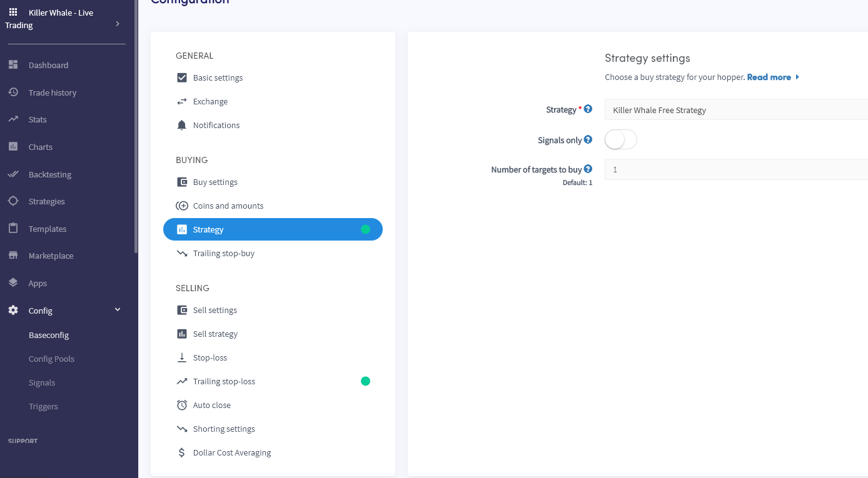The image size is (868, 478).
Task: Select Sell strategy in the Selling menu
Action: pyautogui.click(x=215, y=334)
